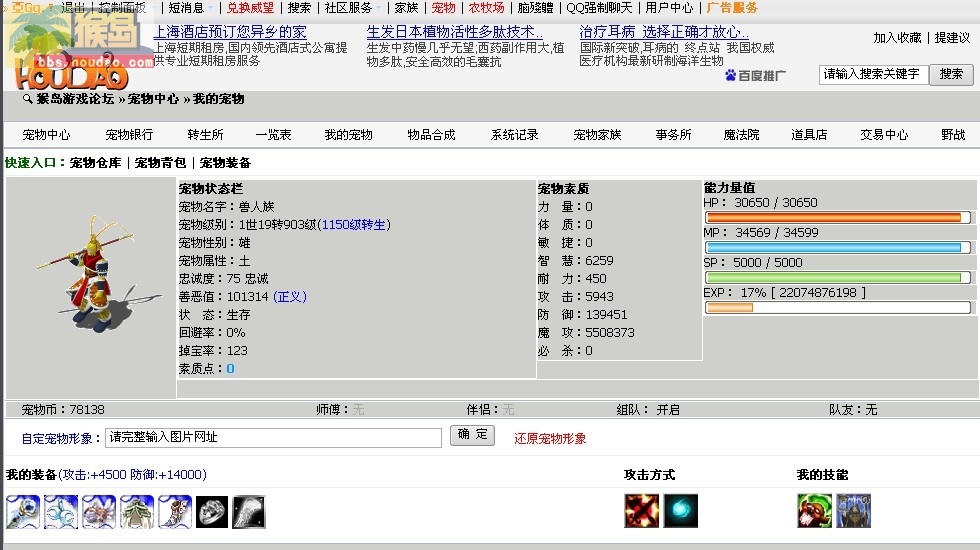Click the EXP progress bar
980x550 pixels.
838,308
